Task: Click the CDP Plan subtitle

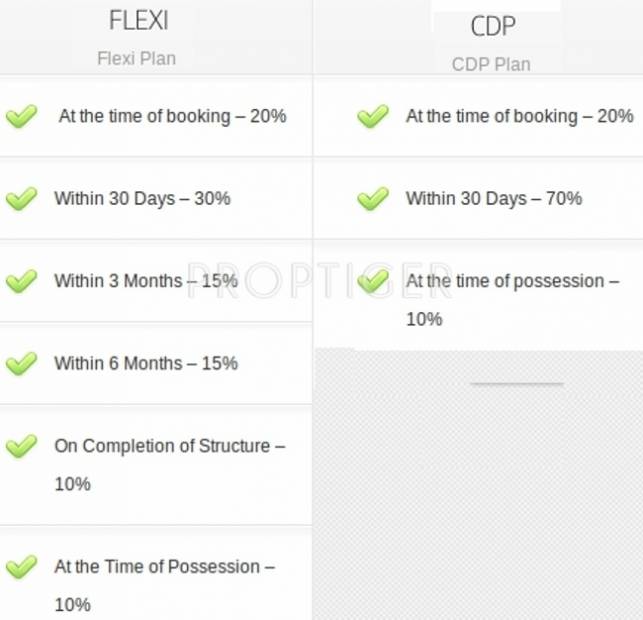Action: tap(491, 64)
